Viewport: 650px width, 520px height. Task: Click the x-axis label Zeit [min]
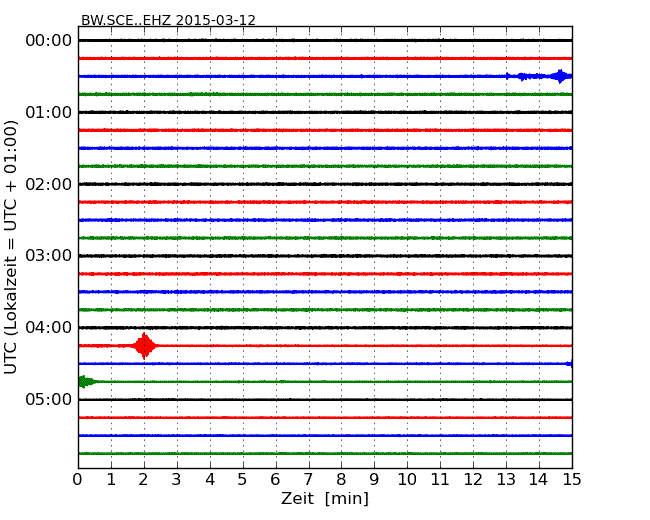pyautogui.click(x=324, y=499)
